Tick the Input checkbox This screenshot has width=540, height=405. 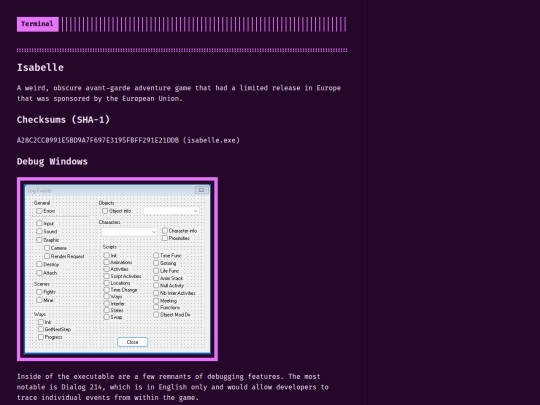point(39,223)
